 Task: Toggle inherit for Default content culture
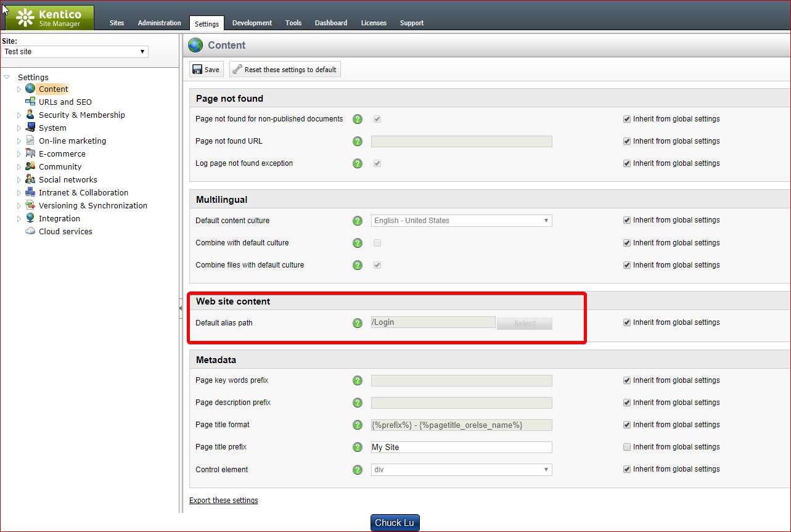627,220
